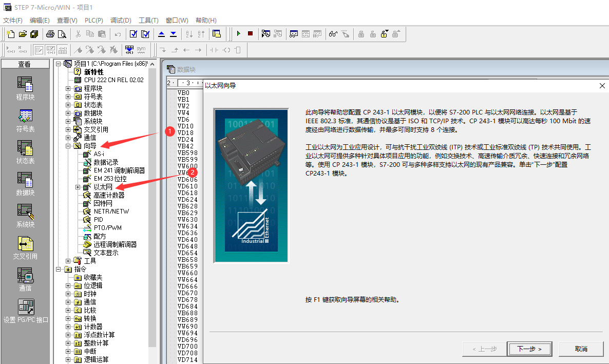
Task: Select AS-i wizard in the tree
Action: point(99,154)
